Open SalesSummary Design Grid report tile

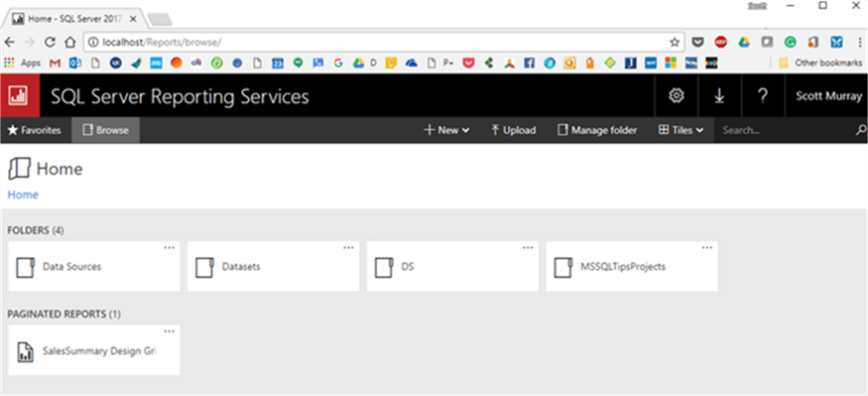coord(94,350)
